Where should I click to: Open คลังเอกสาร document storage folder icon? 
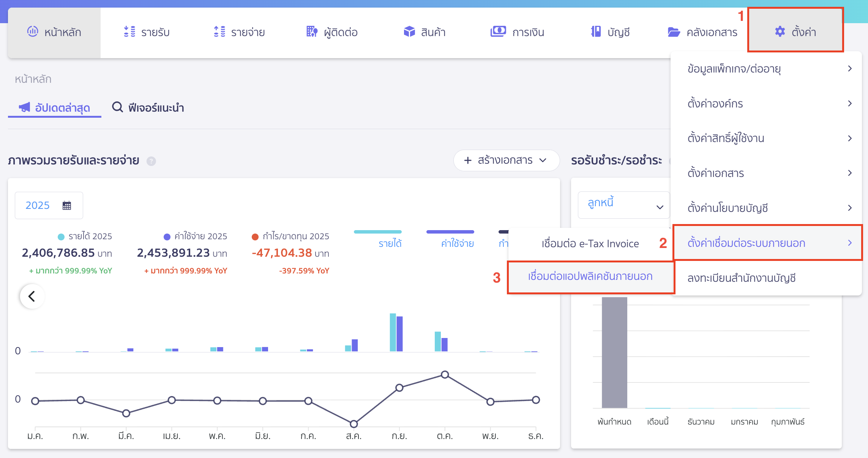pyautogui.click(x=674, y=32)
